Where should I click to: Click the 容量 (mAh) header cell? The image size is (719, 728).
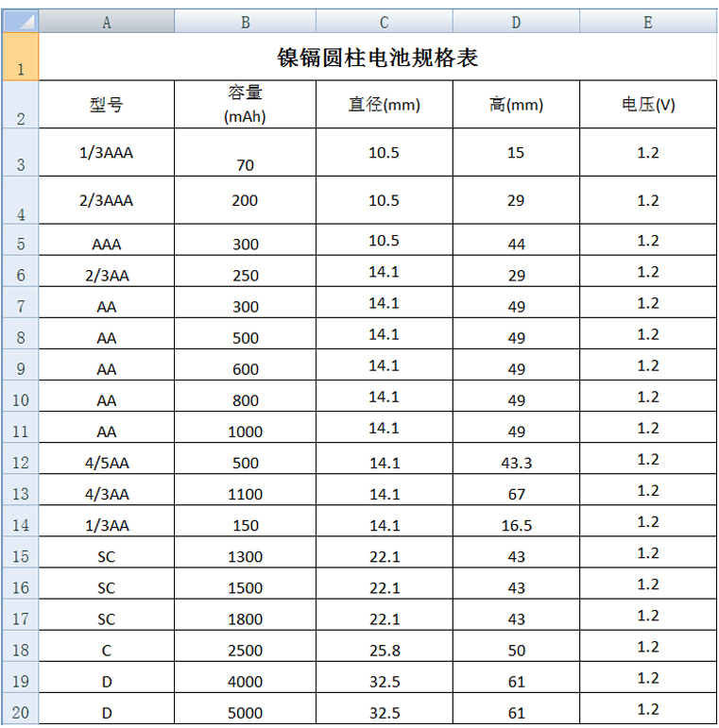click(x=246, y=105)
